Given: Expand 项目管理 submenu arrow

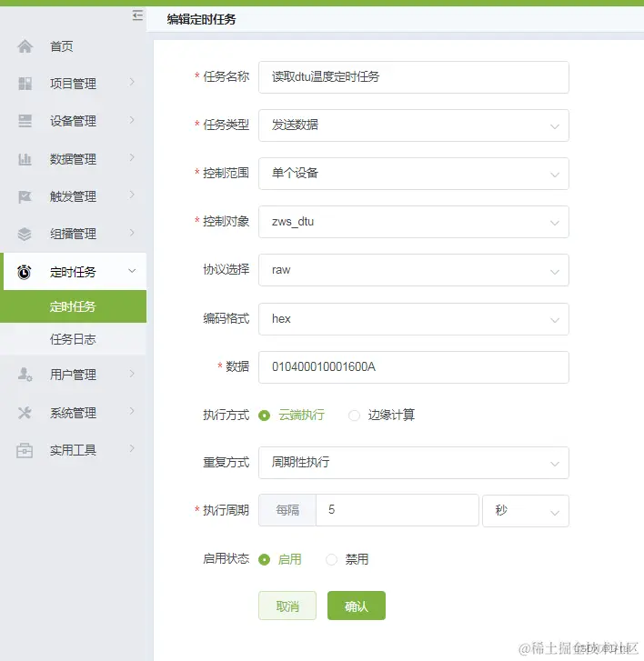Looking at the screenshot, I should point(132,82).
